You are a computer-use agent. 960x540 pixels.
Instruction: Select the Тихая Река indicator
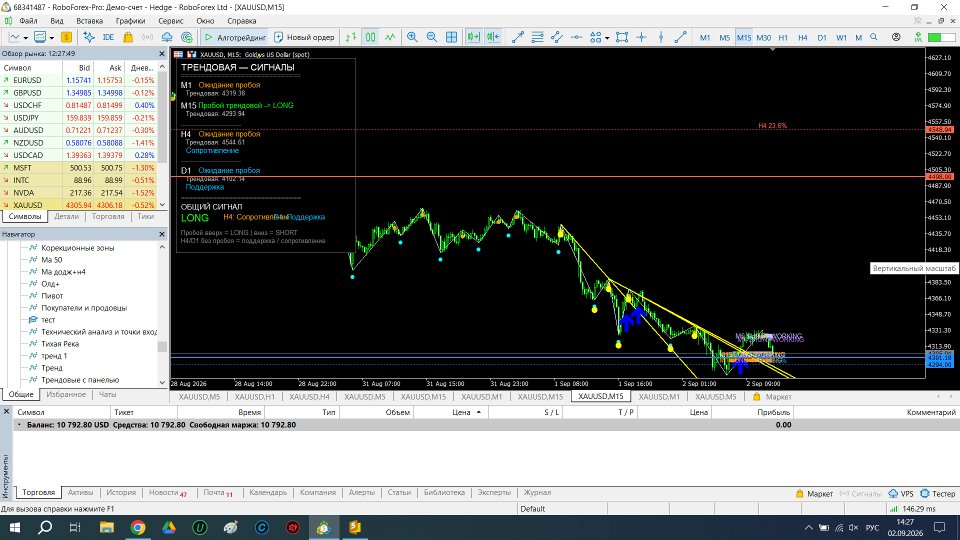pyautogui.click(x=60, y=344)
